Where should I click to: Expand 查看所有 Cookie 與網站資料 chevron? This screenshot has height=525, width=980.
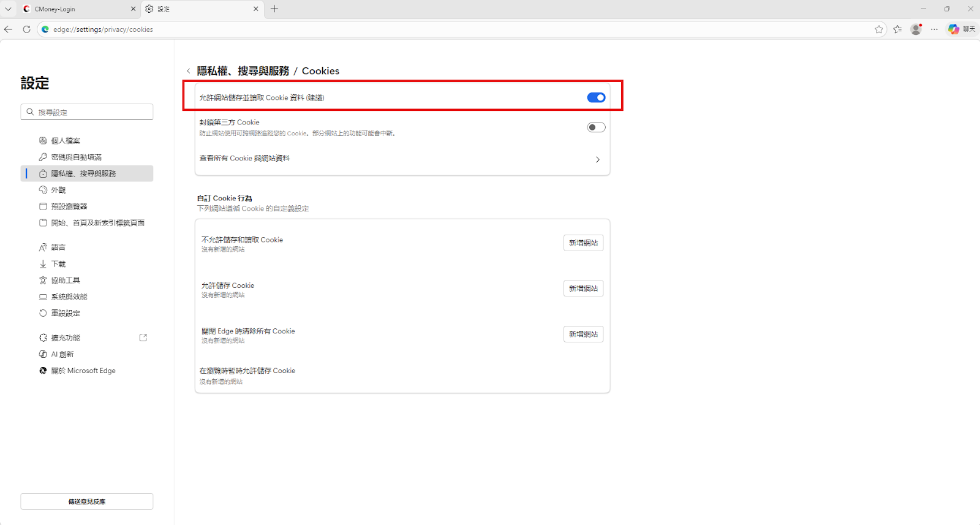tap(598, 159)
